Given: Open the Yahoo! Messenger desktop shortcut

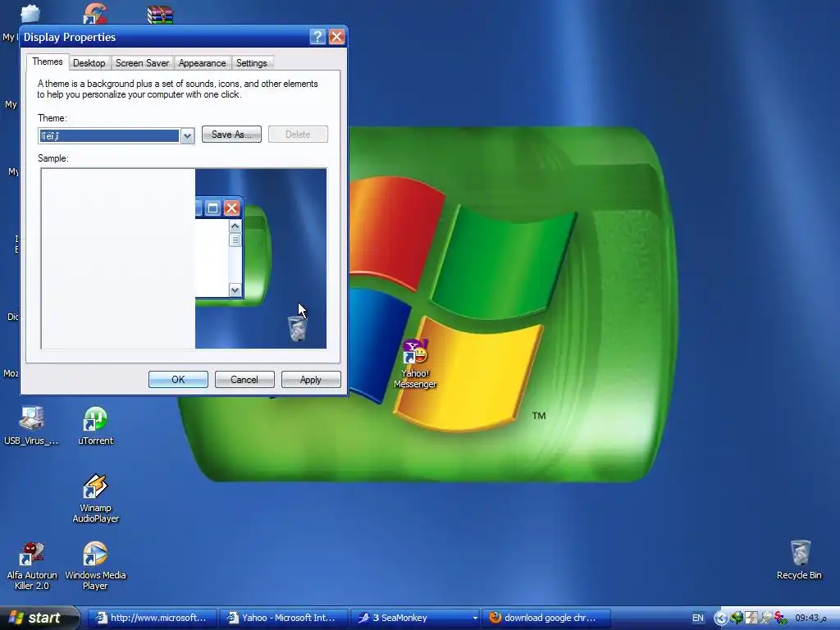Looking at the screenshot, I should coord(415,363).
